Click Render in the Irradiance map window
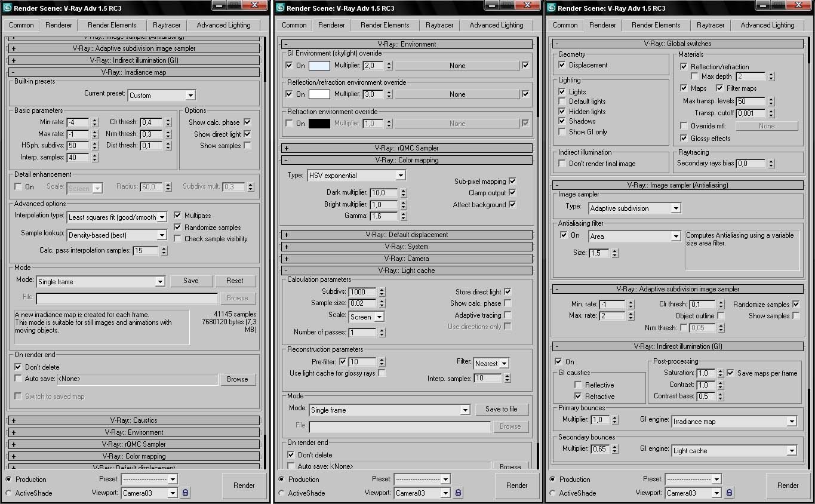Screen dimensions: 815x504 tap(244, 485)
